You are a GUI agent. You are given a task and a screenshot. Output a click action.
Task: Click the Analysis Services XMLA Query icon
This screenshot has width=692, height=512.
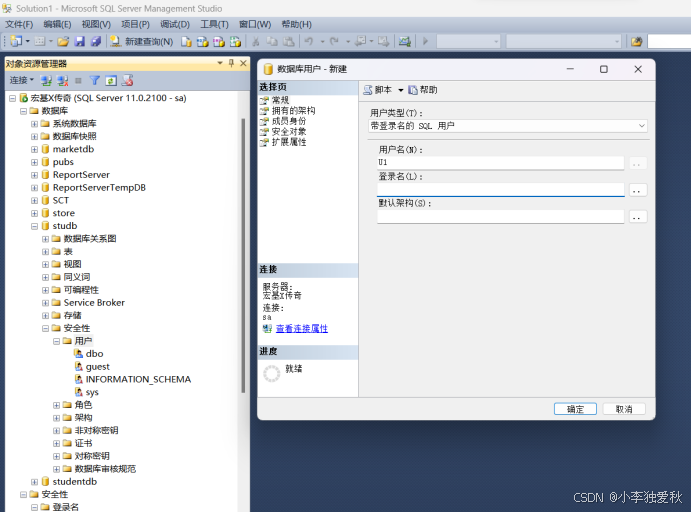(x=235, y=41)
